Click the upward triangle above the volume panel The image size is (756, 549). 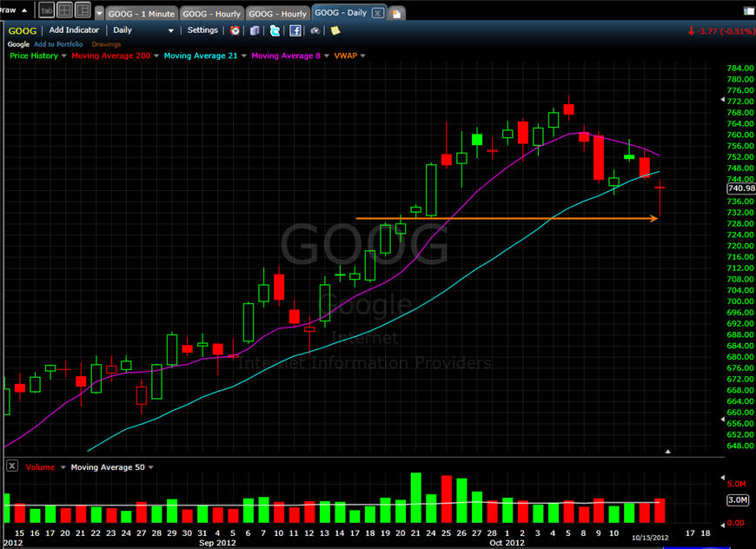coord(667,452)
